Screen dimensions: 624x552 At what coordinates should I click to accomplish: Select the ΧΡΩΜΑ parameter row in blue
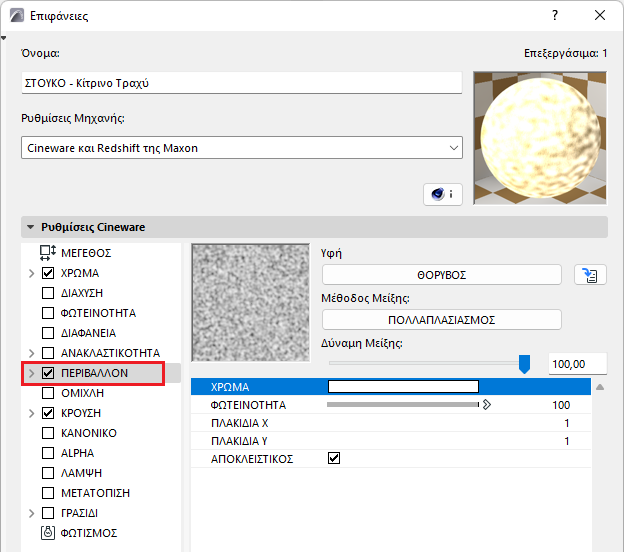[x=391, y=387]
